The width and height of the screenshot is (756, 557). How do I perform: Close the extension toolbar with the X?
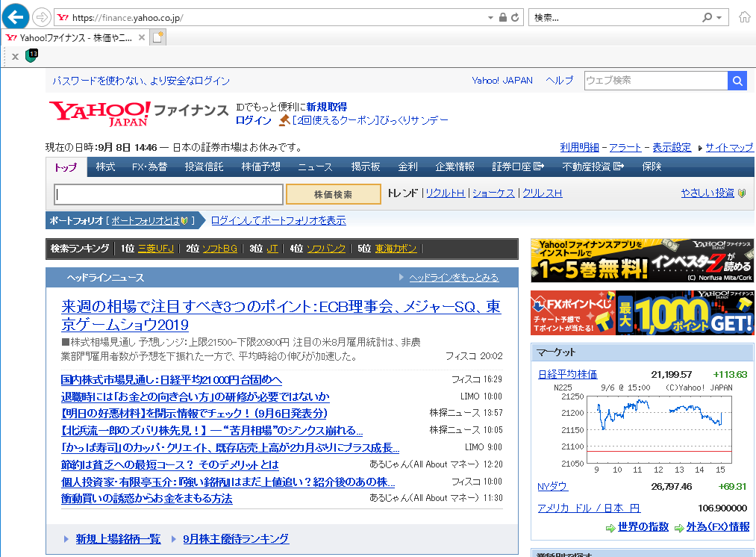click(x=16, y=57)
